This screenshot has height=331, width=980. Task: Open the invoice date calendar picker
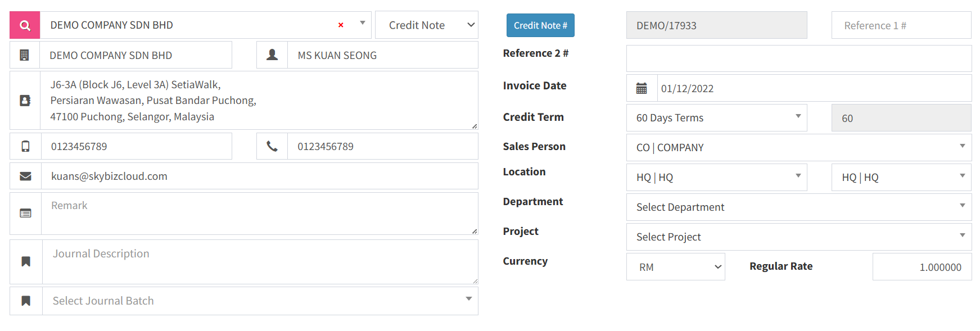[642, 89]
